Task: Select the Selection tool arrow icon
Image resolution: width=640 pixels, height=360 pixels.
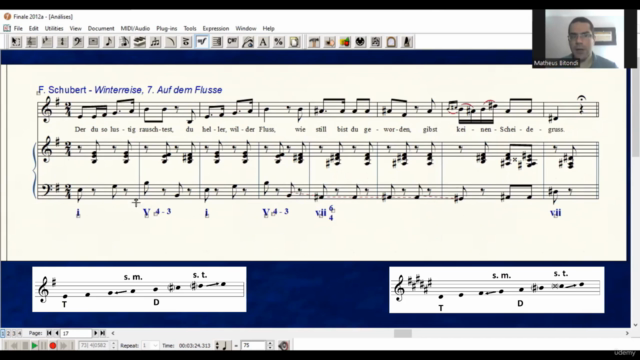Action: [x=16, y=42]
